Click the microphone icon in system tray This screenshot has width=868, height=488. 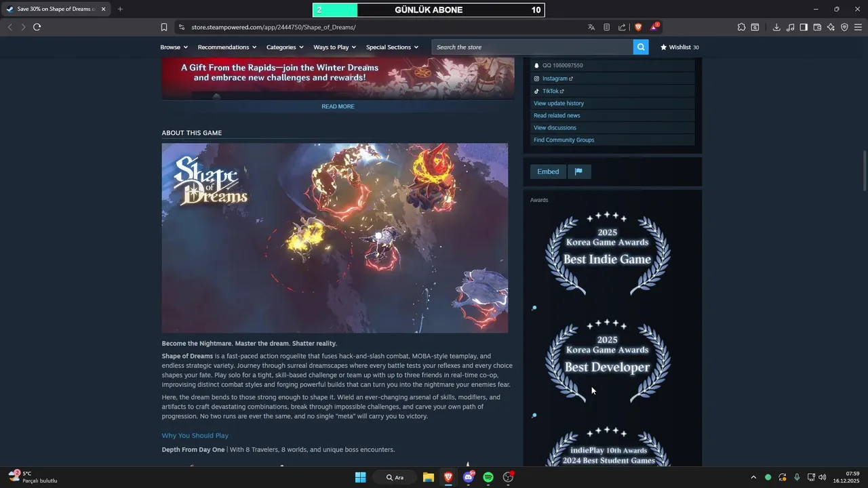click(797, 477)
